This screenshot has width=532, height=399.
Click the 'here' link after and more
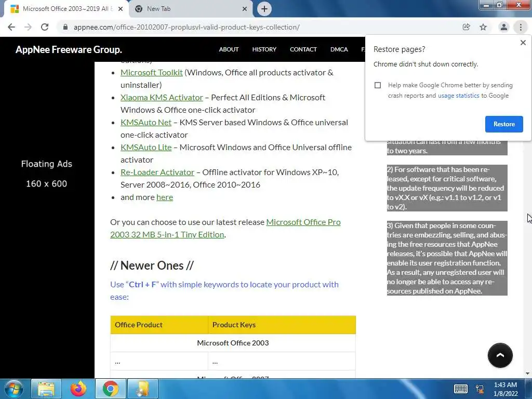[165, 197]
